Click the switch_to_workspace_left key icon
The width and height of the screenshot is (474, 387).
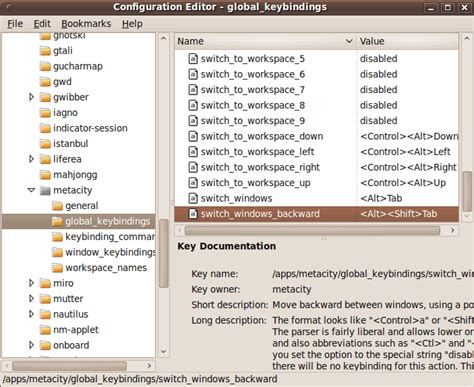(x=193, y=152)
